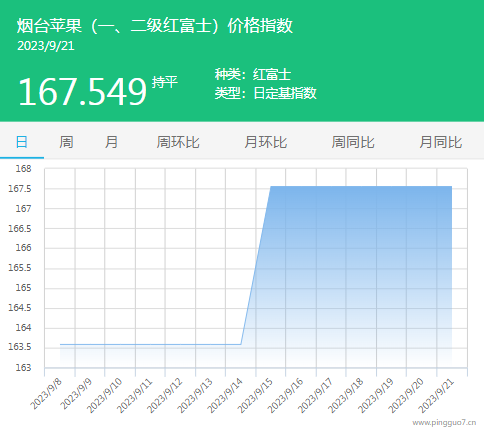
Task: Select the 日 daily tab
Action: click(x=22, y=142)
